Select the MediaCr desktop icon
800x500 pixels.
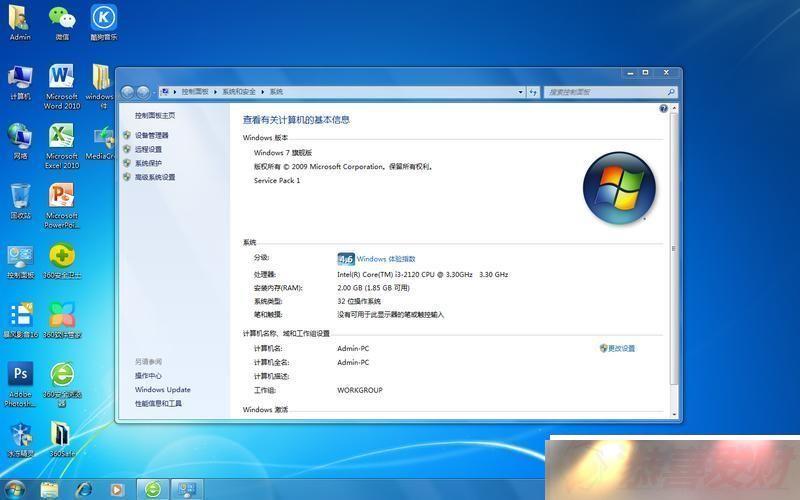100,142
